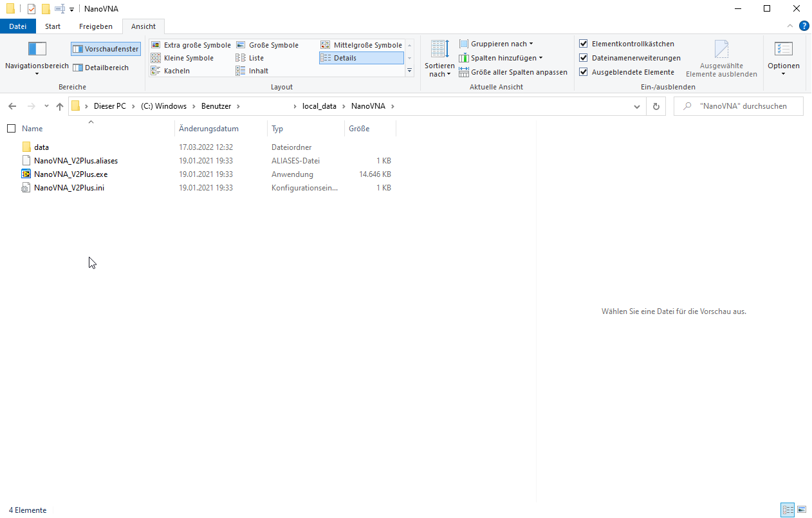This screenshot has height=518, width=812.
Task: Click local_data breadcrumb
Action: point(319,106)
